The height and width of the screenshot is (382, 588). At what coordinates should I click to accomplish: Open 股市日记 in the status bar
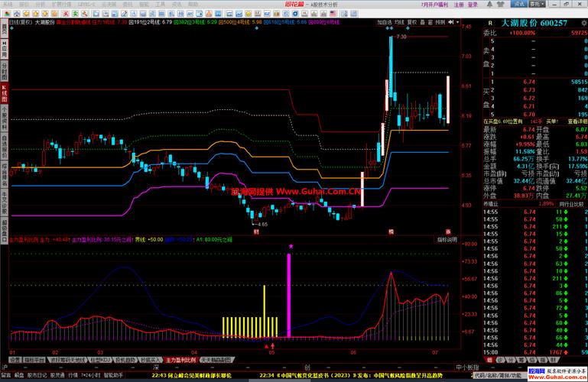[x=37, y=375]
